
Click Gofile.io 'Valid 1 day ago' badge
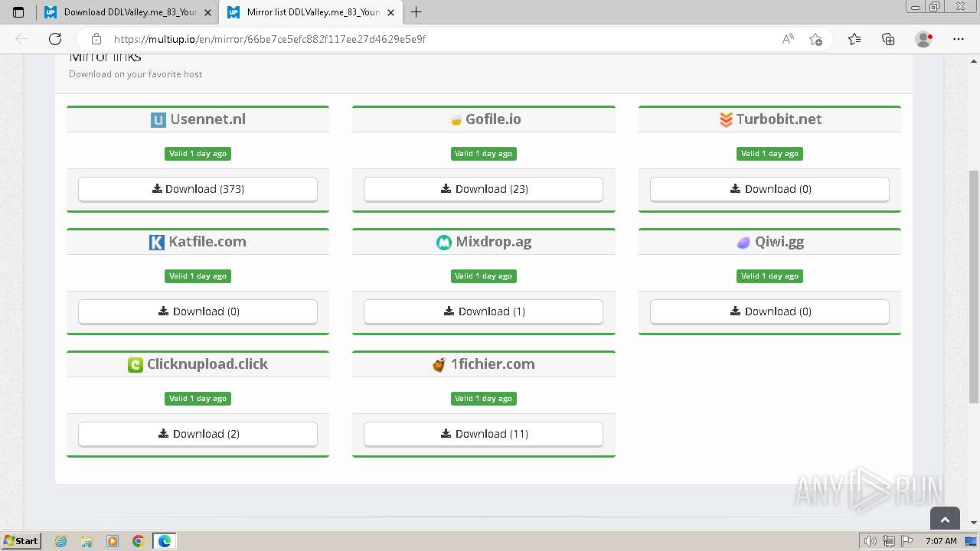pos(483,154)
